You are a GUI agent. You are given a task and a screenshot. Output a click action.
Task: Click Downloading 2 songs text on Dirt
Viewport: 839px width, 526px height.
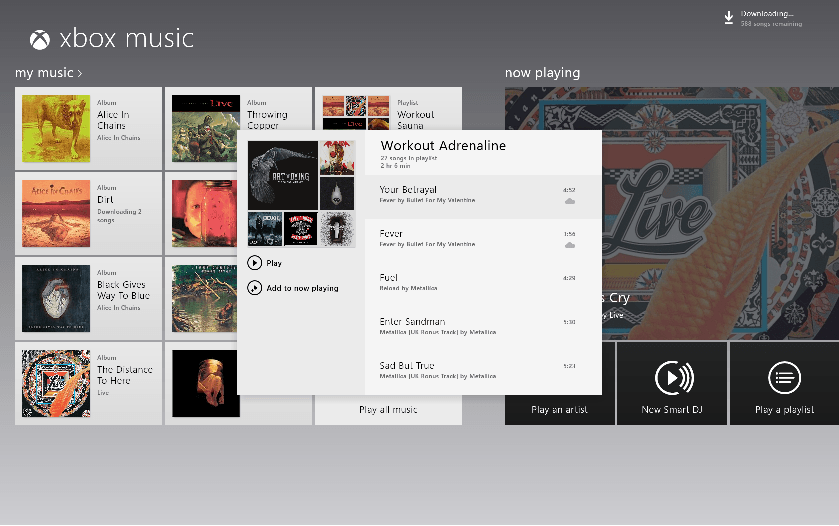119,216
